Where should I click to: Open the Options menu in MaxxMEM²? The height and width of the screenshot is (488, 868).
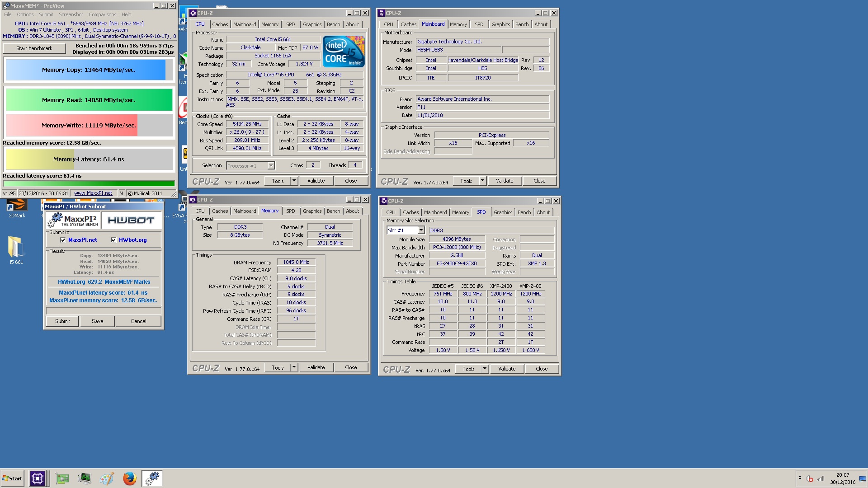tap(25, 14)
